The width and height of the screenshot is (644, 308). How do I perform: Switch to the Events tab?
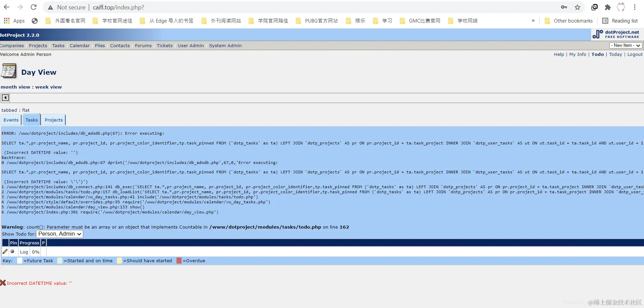click(x=11, y=120)
